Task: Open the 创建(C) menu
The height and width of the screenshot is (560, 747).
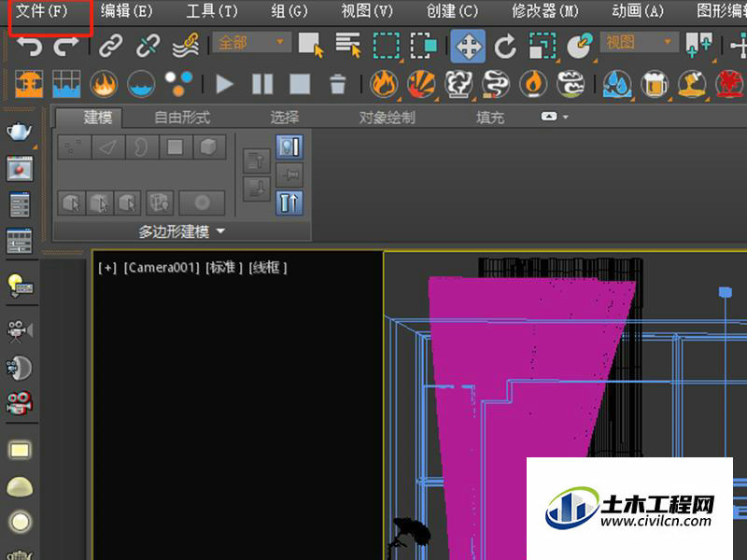Action: click(x=452, y=11)
